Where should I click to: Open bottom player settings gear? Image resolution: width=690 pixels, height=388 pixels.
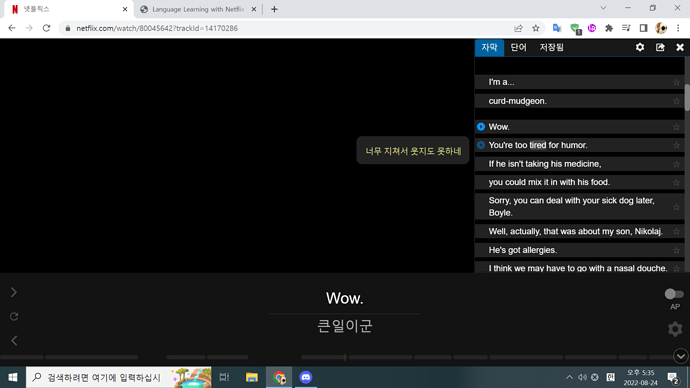[x=675, y=329]
